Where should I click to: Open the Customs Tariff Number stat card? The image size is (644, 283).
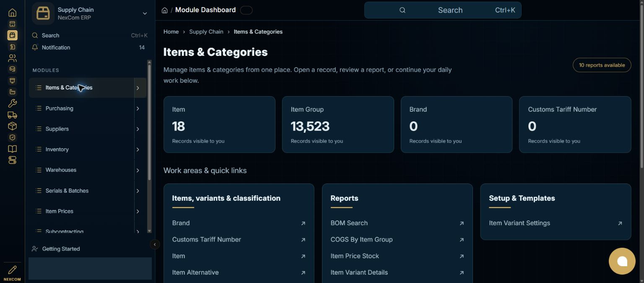pyautogui.click(x=575, y=124)
